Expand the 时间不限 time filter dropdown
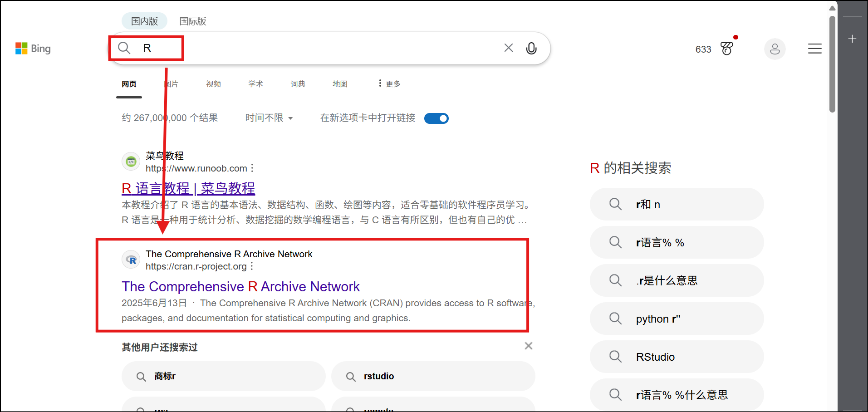The height and width of the screenshot is (412, 868). coord(269,118)
